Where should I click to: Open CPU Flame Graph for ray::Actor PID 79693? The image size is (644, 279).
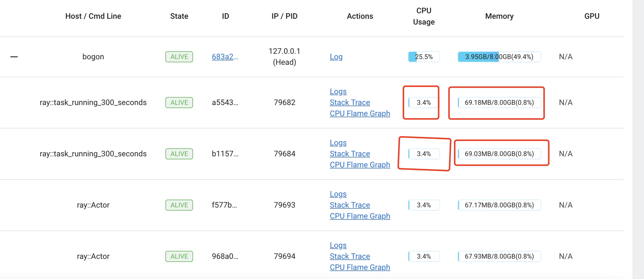[360, 216]
